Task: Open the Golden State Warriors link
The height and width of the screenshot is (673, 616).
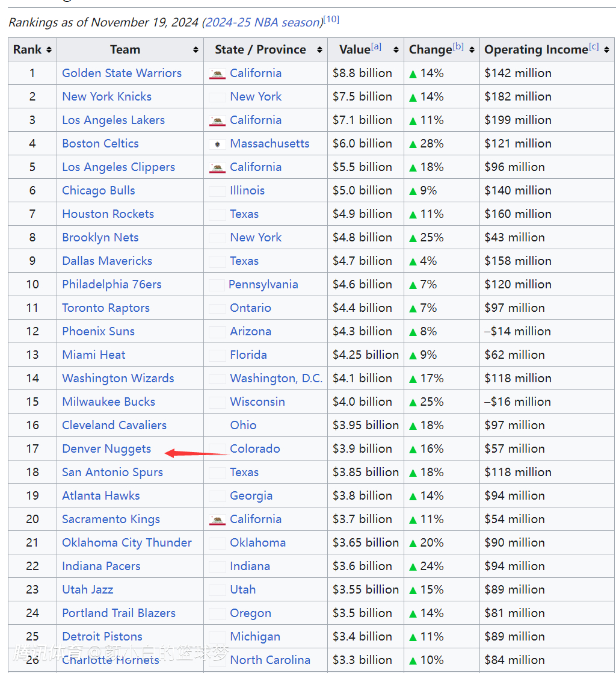Action: pyautogui.click(x=122, y=73)
